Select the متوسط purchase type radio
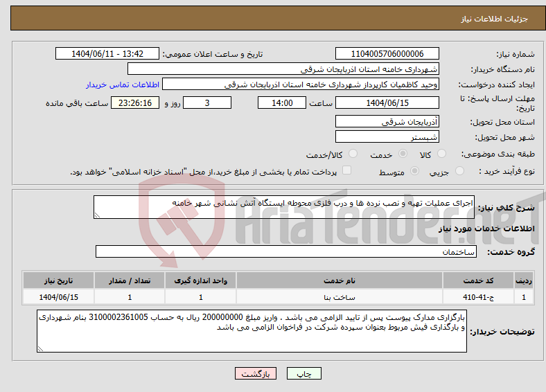This screenshot has height=392, width=546. click(415, 171)
